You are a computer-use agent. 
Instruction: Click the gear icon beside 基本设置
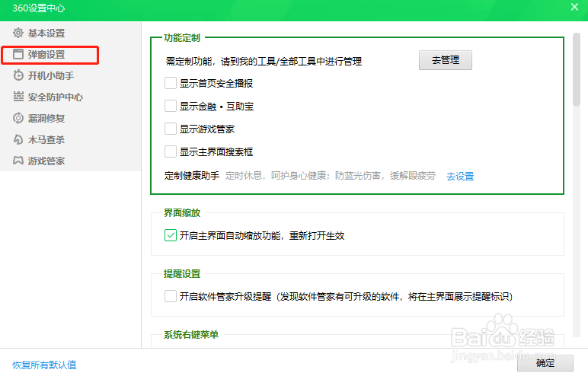tap(18, 33)
